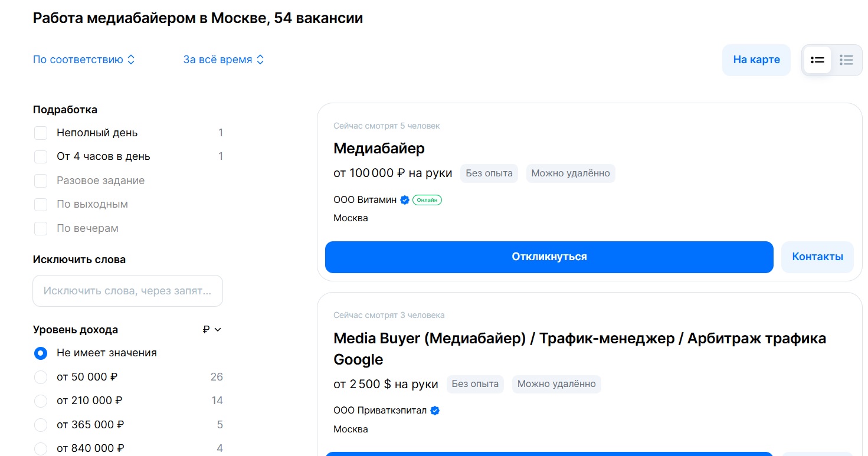Enable От 4 часов в день checkbox
Screen dimensions: 868x456
tap(41, 156)
